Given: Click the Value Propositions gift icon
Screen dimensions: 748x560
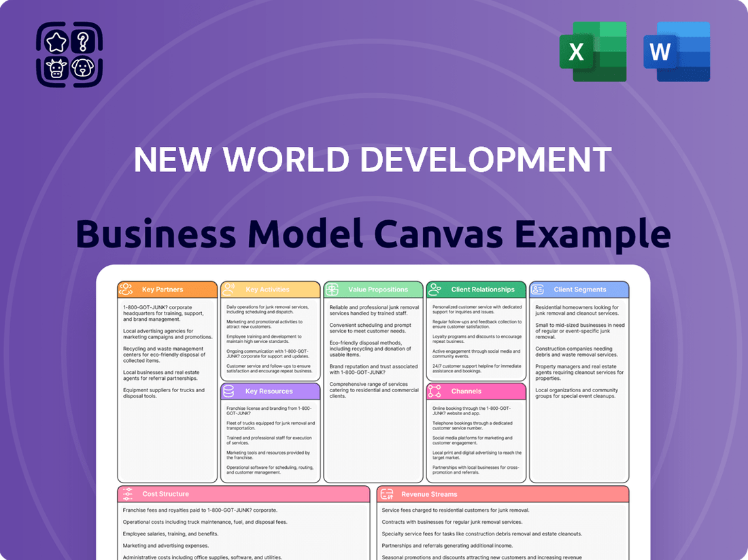Looking at the screenshot, I should (333, 289).
